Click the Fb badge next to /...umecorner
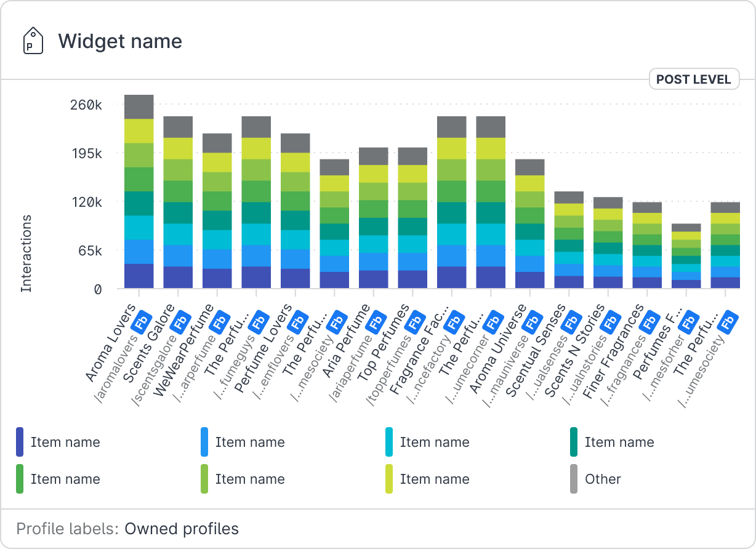 (494, 321)
